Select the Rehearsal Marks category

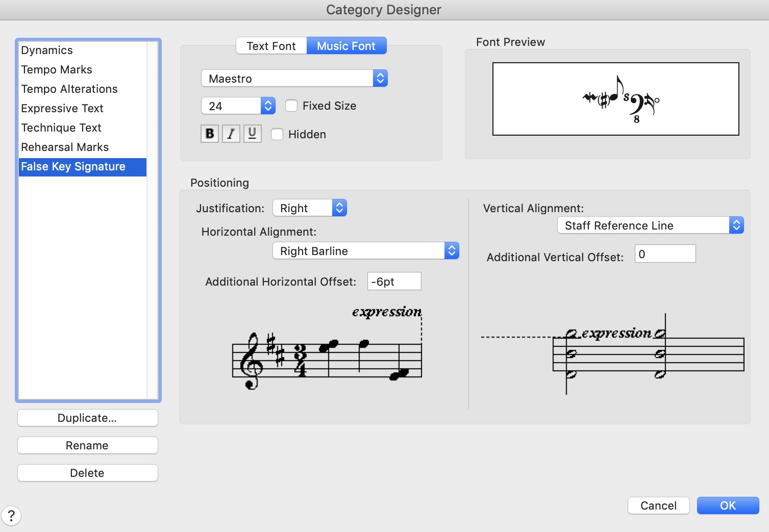click(65, 147)
